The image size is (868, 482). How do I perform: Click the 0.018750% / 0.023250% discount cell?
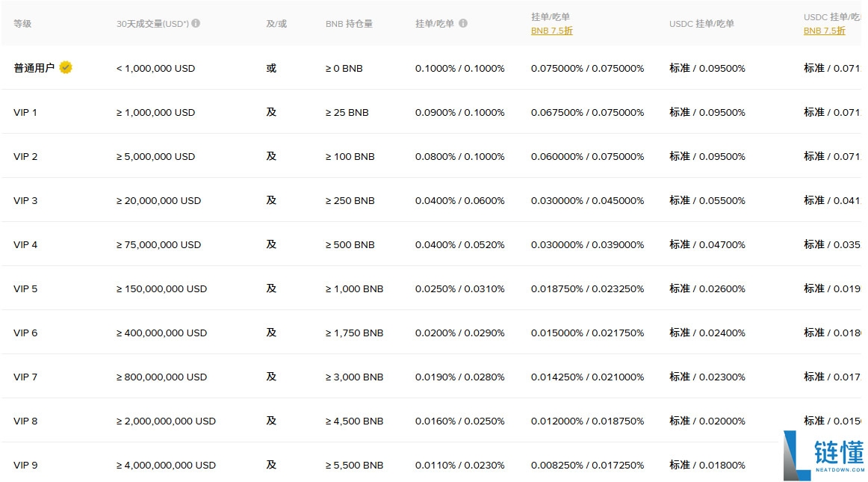point(587,289)
